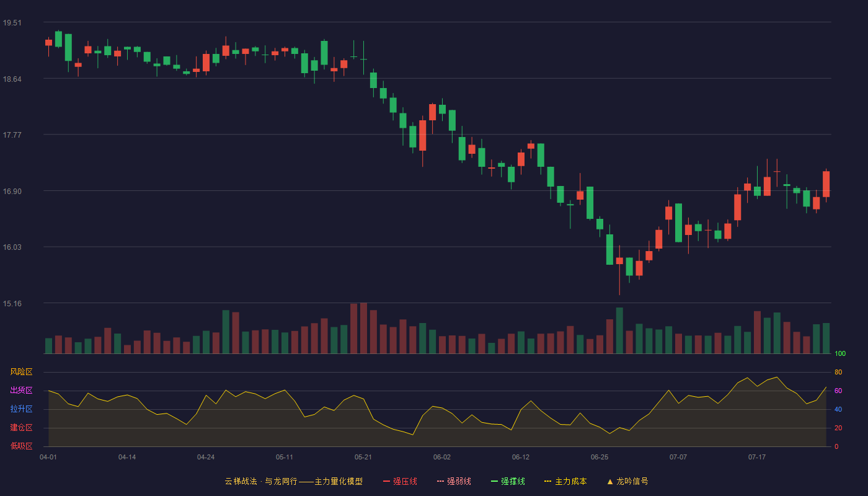Select the 16.90 price axis label

12,191
